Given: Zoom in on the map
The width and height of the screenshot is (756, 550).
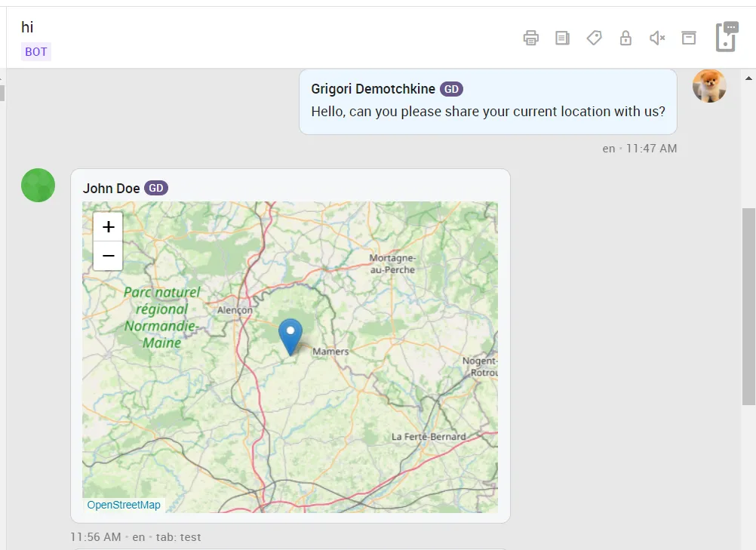Looking at the screenshot, I should 108,226.
